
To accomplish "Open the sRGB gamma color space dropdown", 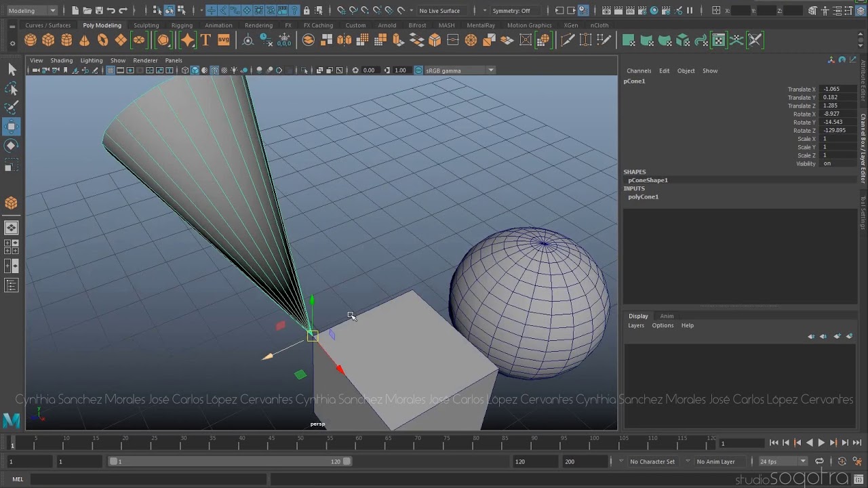I will 459,70.
